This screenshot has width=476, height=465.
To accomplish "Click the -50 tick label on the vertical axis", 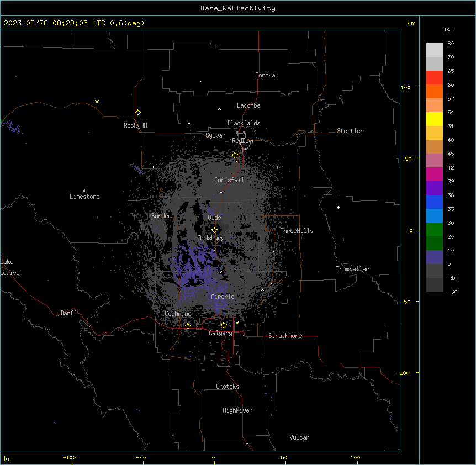I will tap(405, 302).
